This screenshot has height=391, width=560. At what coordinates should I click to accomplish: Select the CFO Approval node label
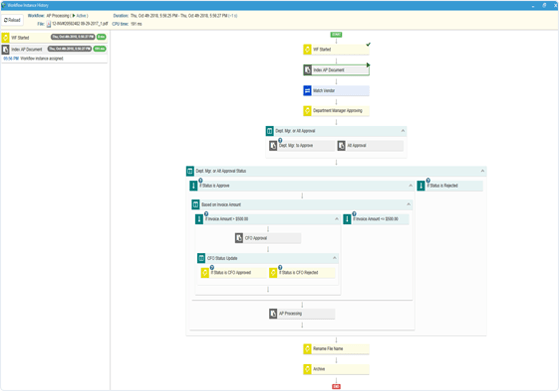(256, 238)
